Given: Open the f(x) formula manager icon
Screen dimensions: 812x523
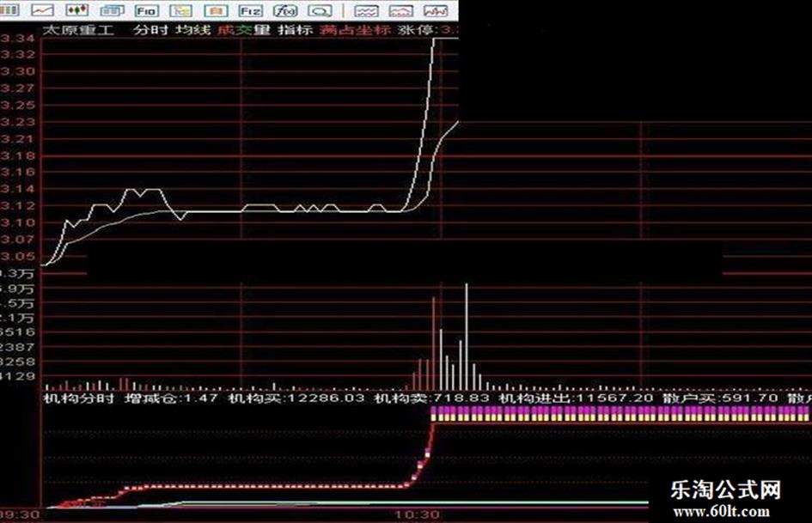Looking at the screenshot, I should pos(284,9).
